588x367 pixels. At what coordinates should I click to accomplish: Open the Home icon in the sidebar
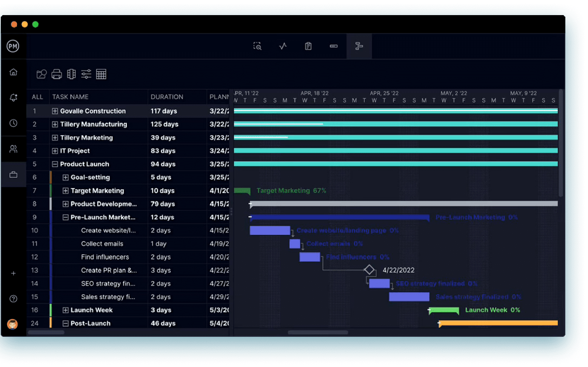[x=13, y=72]
